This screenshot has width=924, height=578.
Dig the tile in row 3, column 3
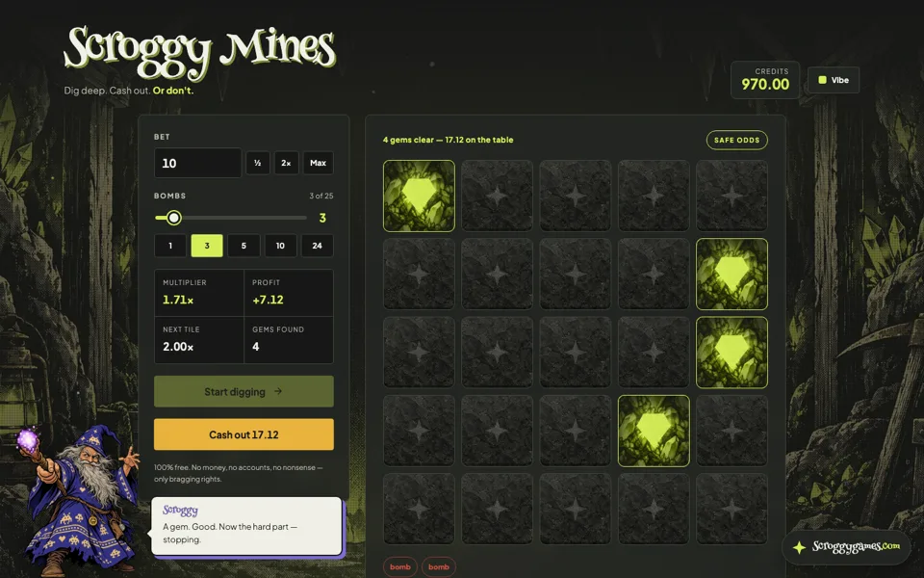[x=576, y=353]
